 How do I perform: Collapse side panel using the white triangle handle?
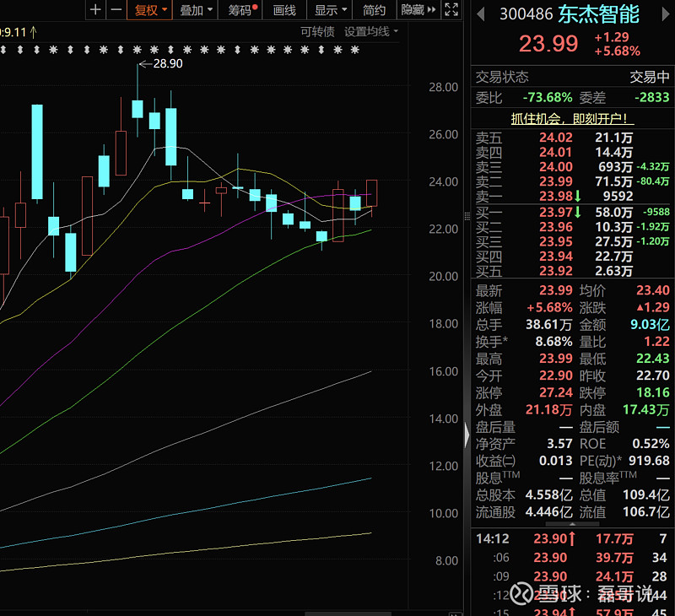click(x=467, y=435)
